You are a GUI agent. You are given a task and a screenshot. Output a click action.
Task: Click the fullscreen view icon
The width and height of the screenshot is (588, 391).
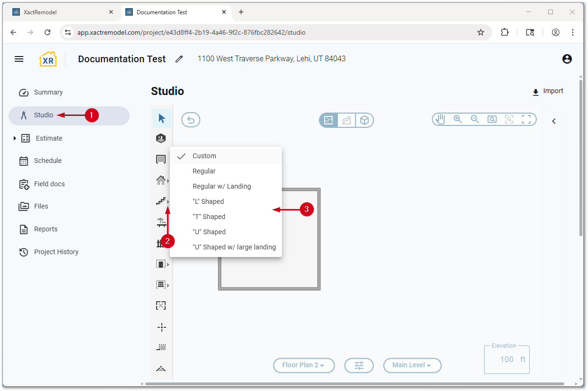(526, 120)
